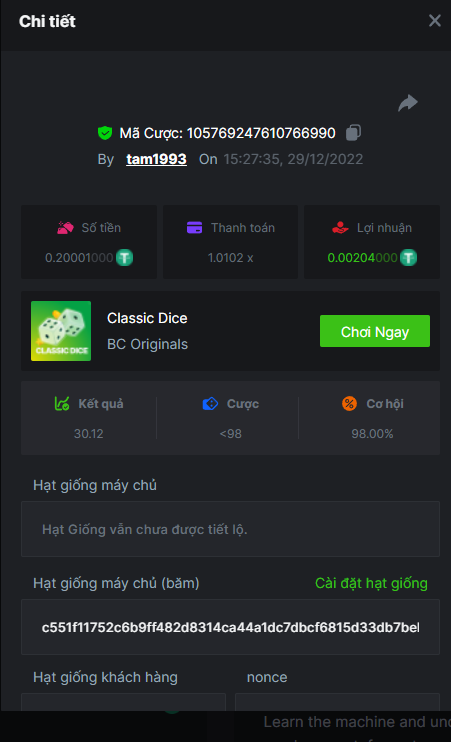Click the Tether coin beside profit amount
The width and height of the screenshot is (451, 742).
tap(408, 257)
